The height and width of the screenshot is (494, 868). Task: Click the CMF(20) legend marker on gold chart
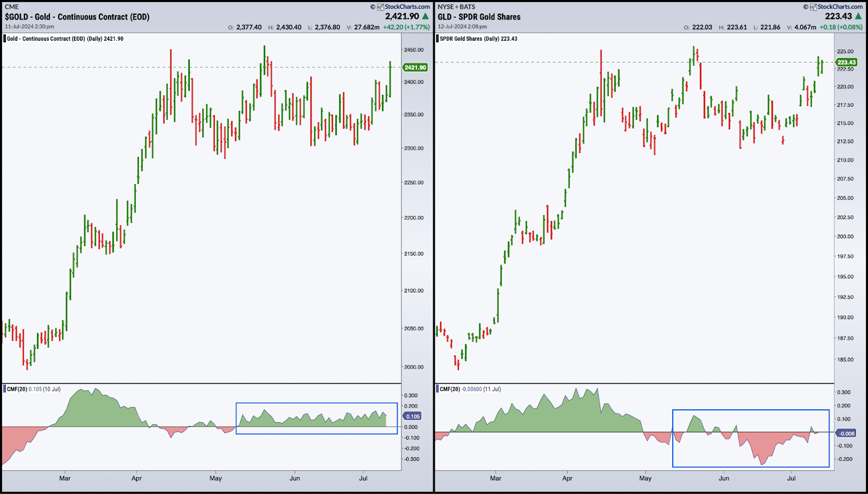[5, 389]
